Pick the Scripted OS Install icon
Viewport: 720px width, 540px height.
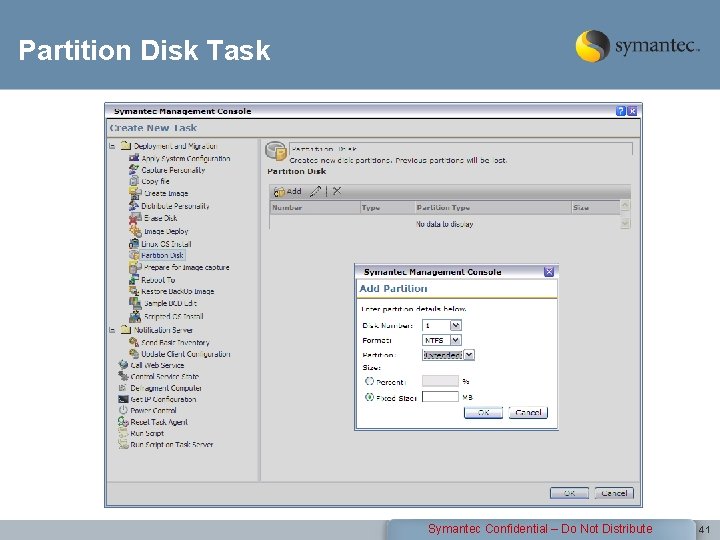pyautogui.click(x=135, y=316)
